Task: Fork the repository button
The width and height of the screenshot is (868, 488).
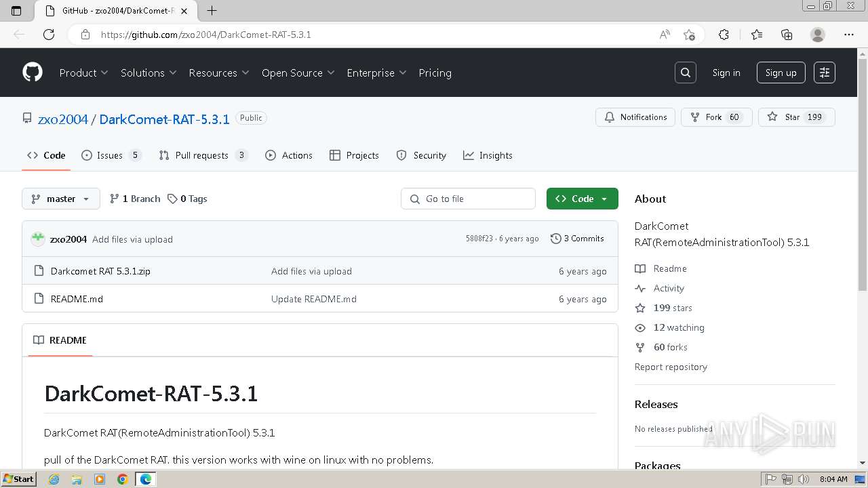Action: (716, 117)
